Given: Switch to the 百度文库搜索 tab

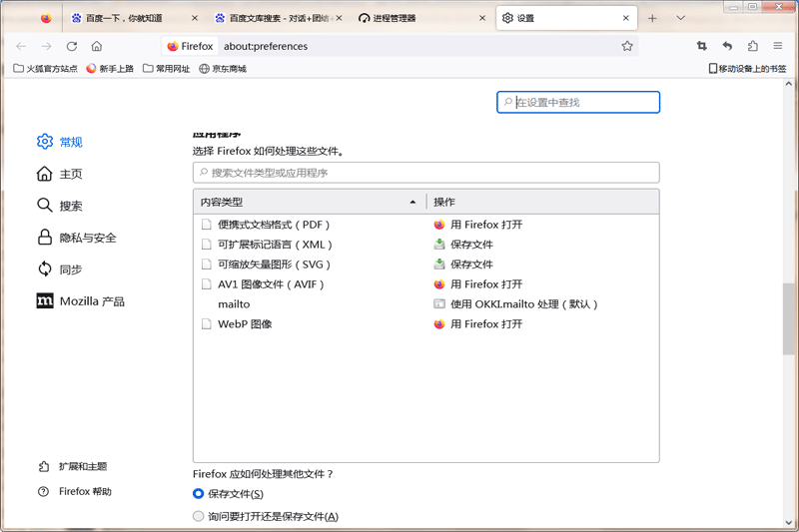Looking at the screenshot, I should pos(279,18).
